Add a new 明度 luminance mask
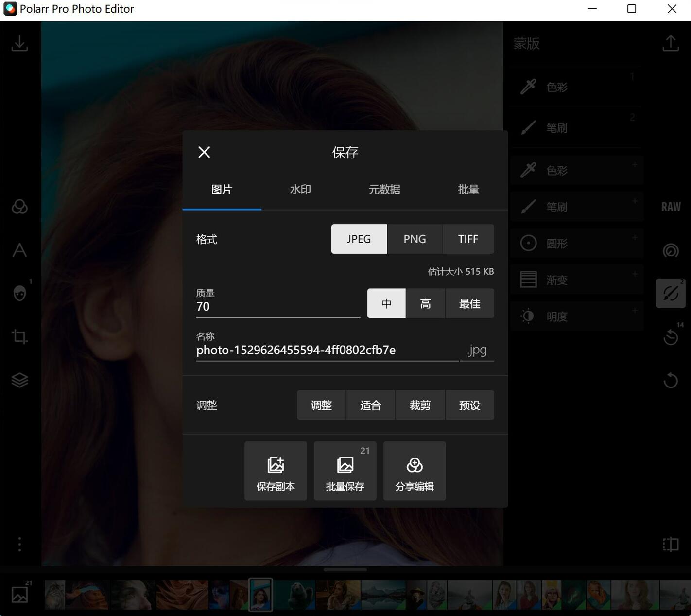The height and width of the screenshot is (616, 691). pos(634,310)
